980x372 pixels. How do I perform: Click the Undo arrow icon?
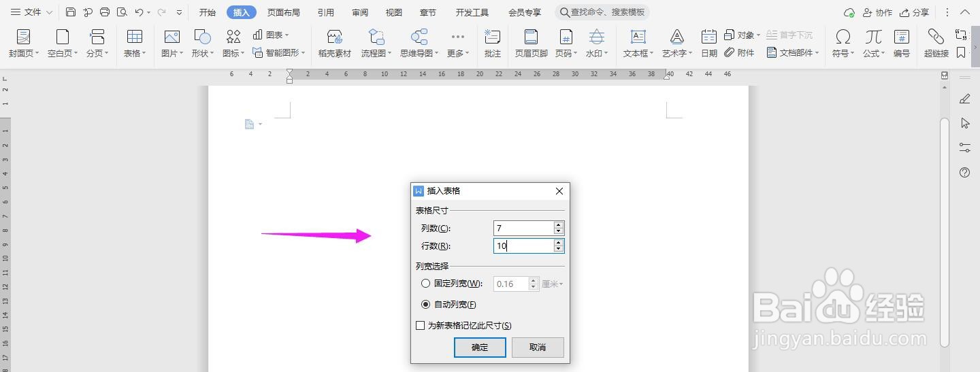[x=139, y=12]
